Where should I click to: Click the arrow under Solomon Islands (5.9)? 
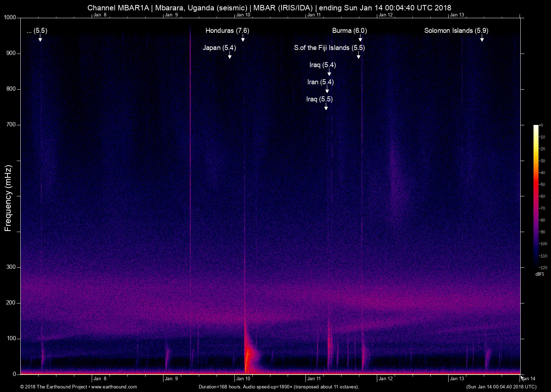click(x=482, y=38)
